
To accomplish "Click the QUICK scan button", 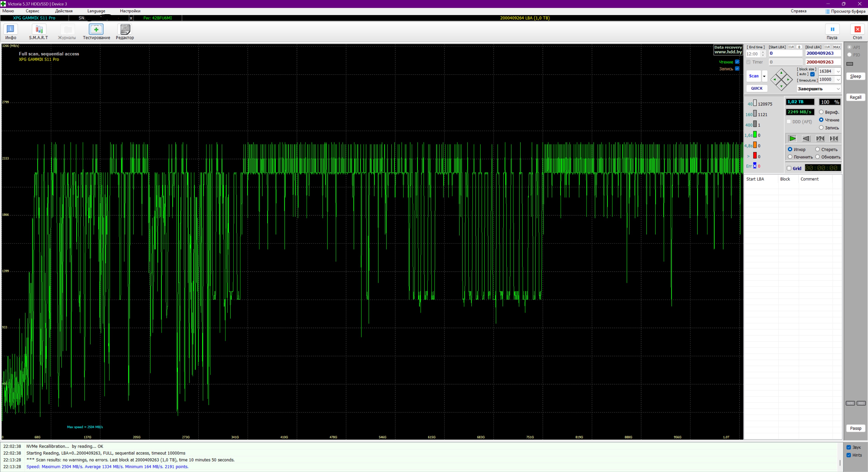I will tap(757, 88).
